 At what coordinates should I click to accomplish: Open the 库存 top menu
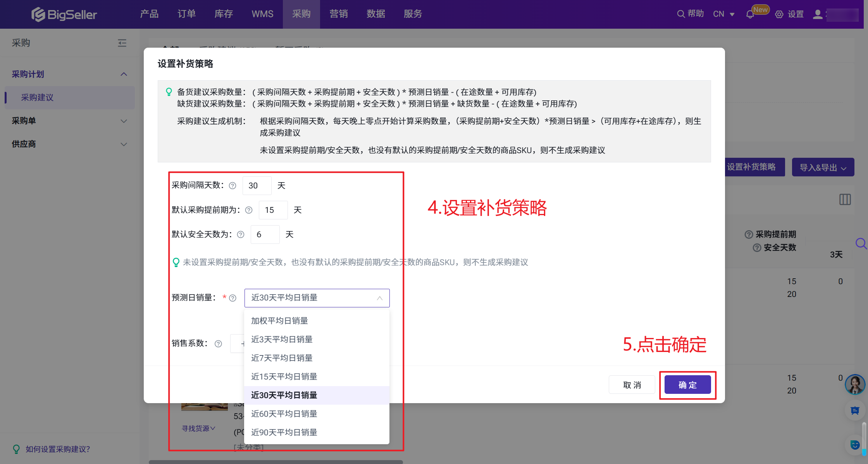224,14
